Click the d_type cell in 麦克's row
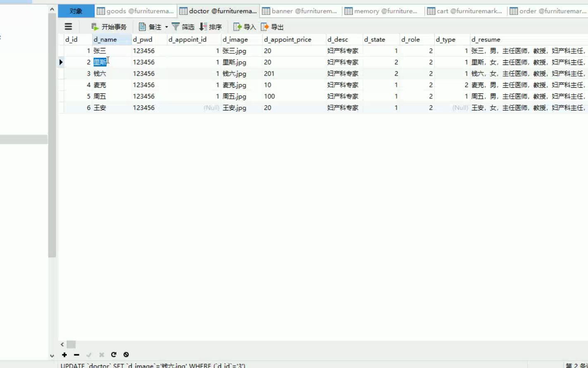The height and width of the screenshot is (368, 588). point(452,85)
